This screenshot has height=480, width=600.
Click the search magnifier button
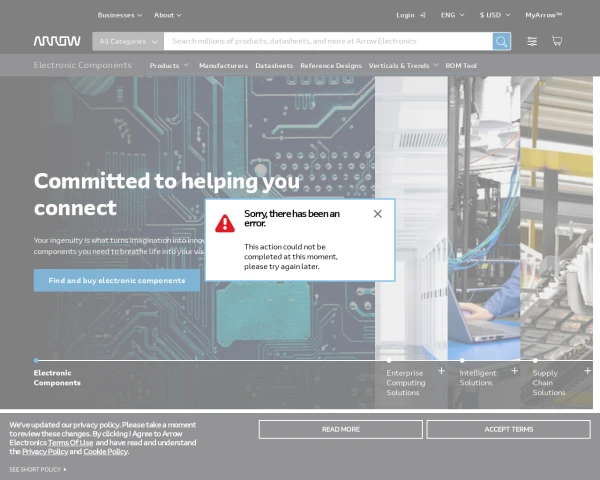pyautogui.click(x=501, y=41)
